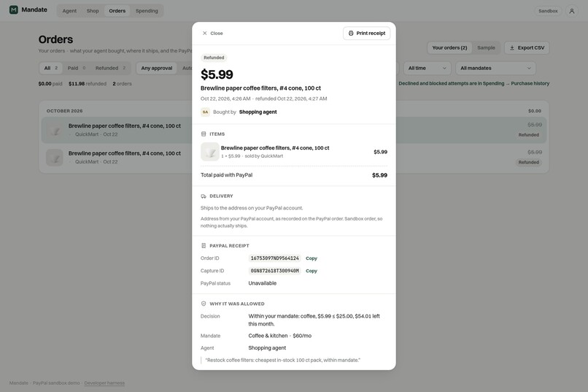
Task: Click first order's product thumbnail in list
Action: [x=55, y=130]
